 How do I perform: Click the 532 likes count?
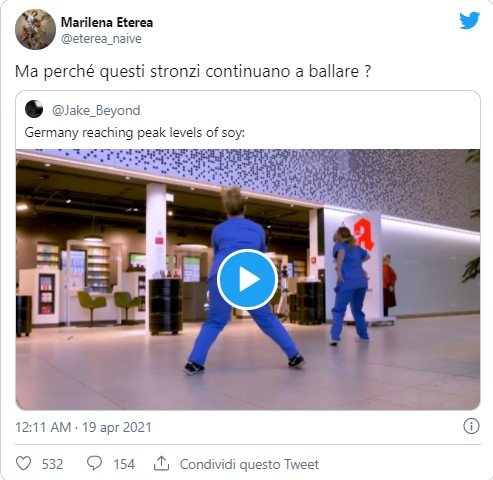(52, 464)
